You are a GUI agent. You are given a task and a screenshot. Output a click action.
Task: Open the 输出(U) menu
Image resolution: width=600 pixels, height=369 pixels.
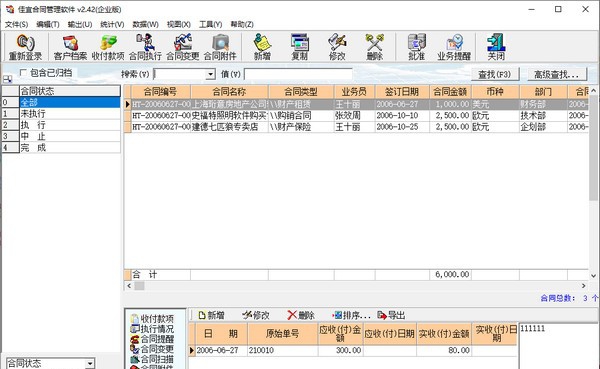coord(80,24)
